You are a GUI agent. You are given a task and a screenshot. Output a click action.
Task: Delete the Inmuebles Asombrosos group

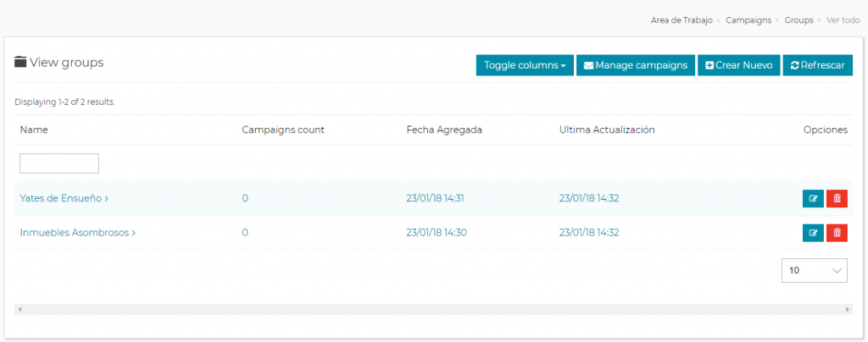click(837, 233)
